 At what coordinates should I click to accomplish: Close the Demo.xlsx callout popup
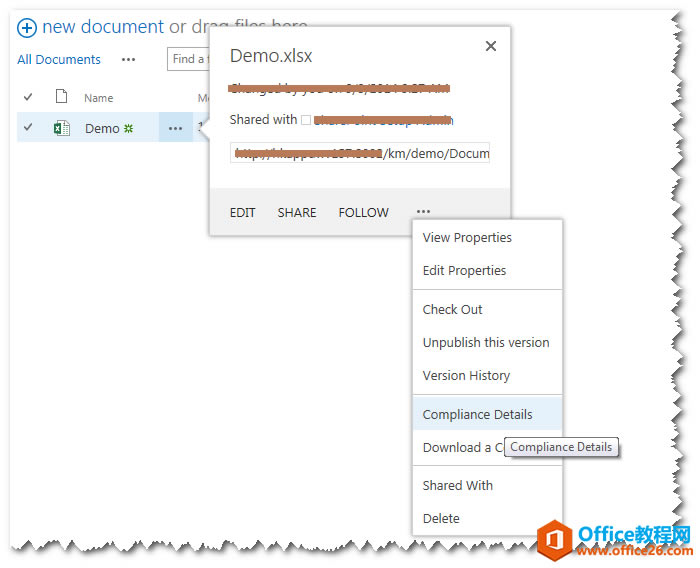click(491, 46)
